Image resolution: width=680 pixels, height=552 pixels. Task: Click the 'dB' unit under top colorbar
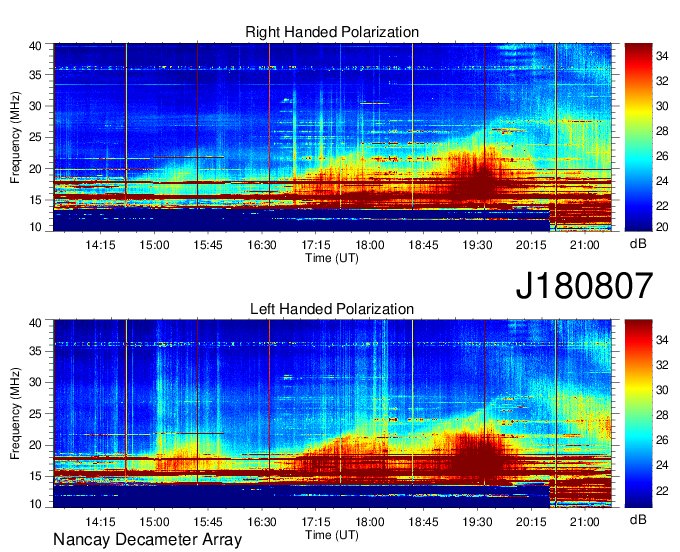coord(638,244)
